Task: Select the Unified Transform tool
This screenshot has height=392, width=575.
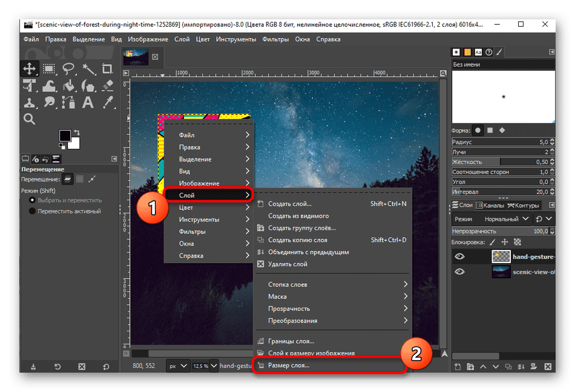Action: (29, 86)
